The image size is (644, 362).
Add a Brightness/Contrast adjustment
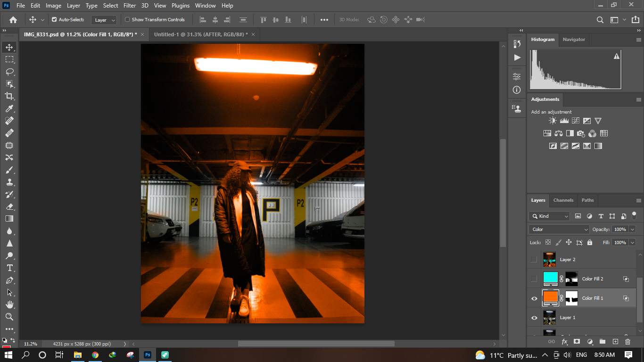coord(553,121)
